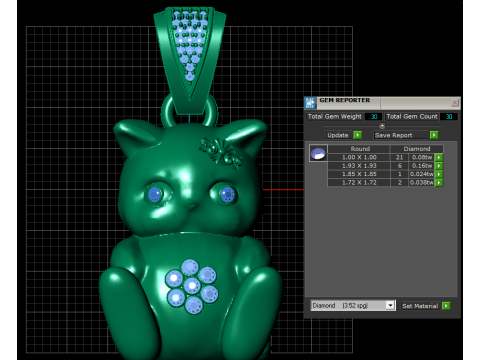Close the Gem Reporter panel
480x360 pixels.
pyautogui.click(x=455, y=102)
